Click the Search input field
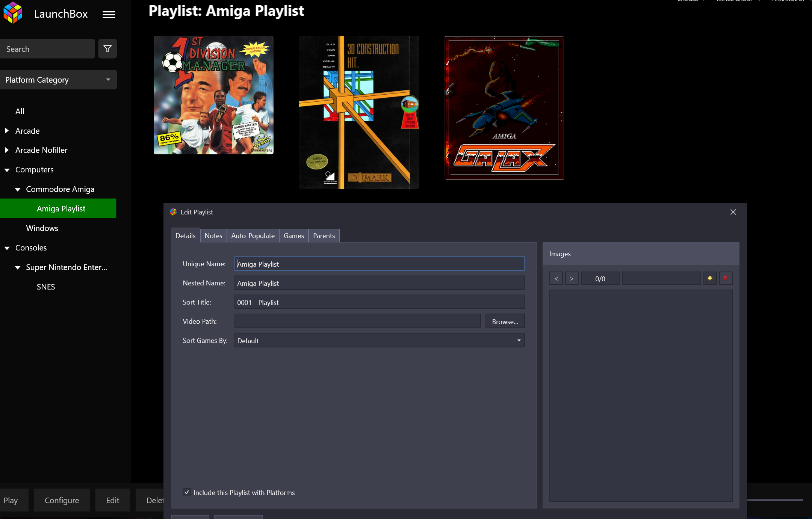The image size is (812, 519). [47, 49]
